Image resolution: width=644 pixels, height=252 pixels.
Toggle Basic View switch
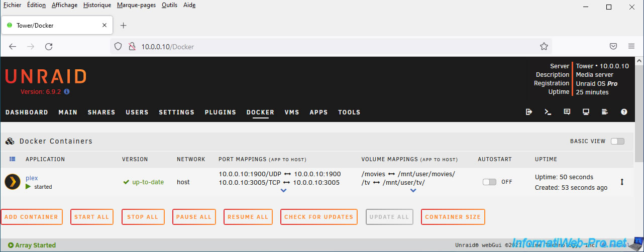coord(617,141)
